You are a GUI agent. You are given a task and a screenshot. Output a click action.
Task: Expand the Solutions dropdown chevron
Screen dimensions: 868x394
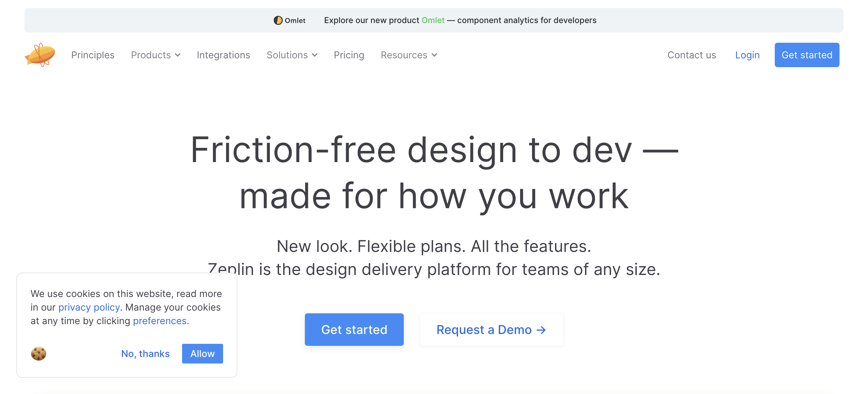(x=315, y=55)
